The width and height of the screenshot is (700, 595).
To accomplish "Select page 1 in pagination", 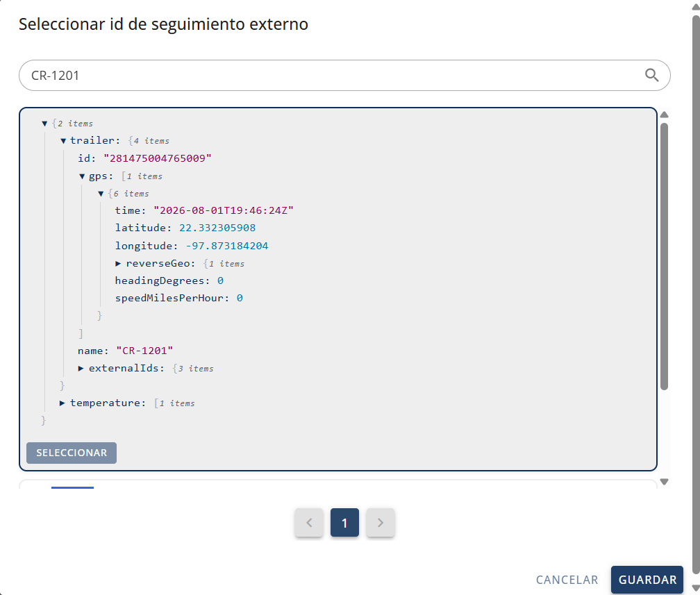I will [344, 522].
